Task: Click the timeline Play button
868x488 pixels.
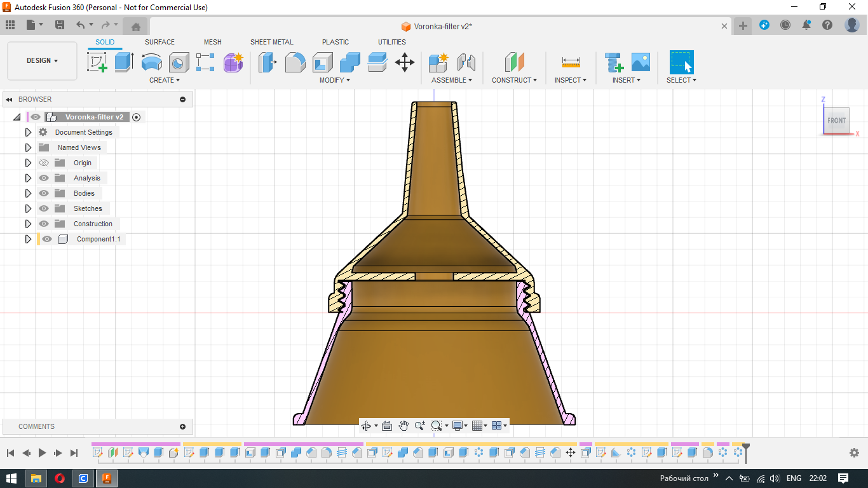Action: tap(42, 452)
